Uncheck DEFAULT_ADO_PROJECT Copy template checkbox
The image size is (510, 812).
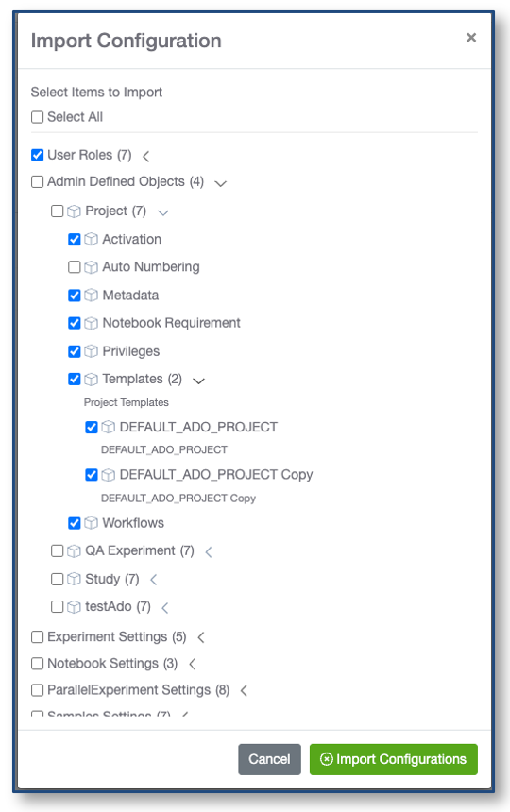92,474
